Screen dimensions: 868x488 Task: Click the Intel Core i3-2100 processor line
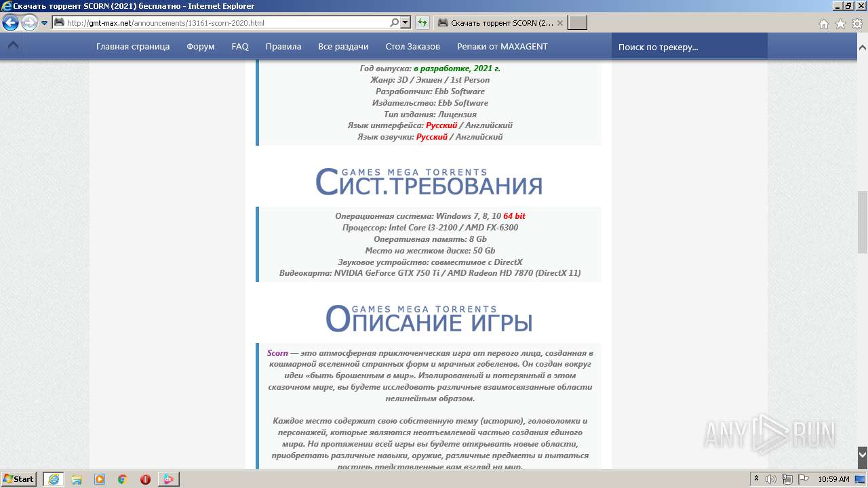[430, 228]
